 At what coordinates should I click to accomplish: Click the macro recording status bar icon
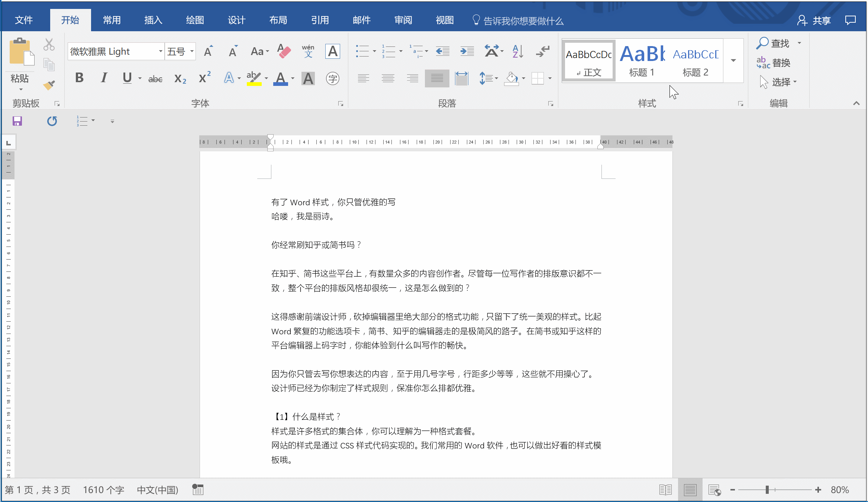click(198, 489)
